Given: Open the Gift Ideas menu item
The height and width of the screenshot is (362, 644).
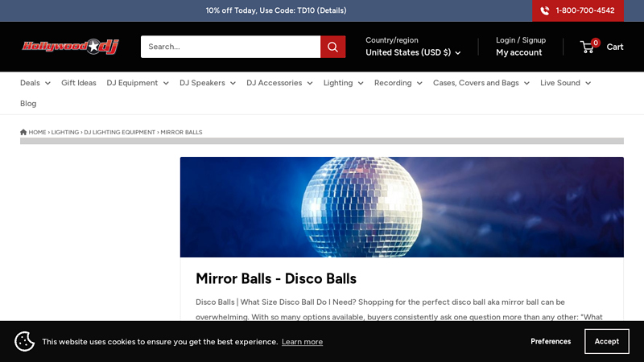Looking at the screenshot, I should click(x=78, y=83).
